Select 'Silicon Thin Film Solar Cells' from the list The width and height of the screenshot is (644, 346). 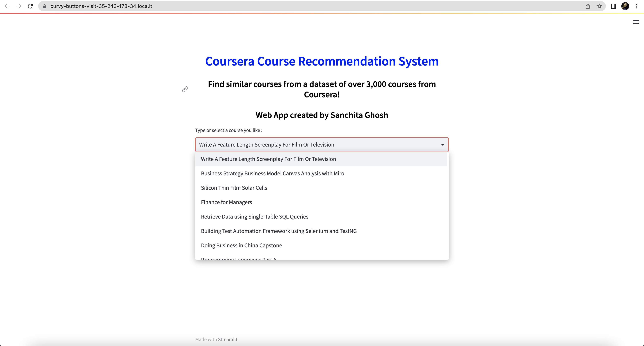pyautogui.click(x=234, y=188)
